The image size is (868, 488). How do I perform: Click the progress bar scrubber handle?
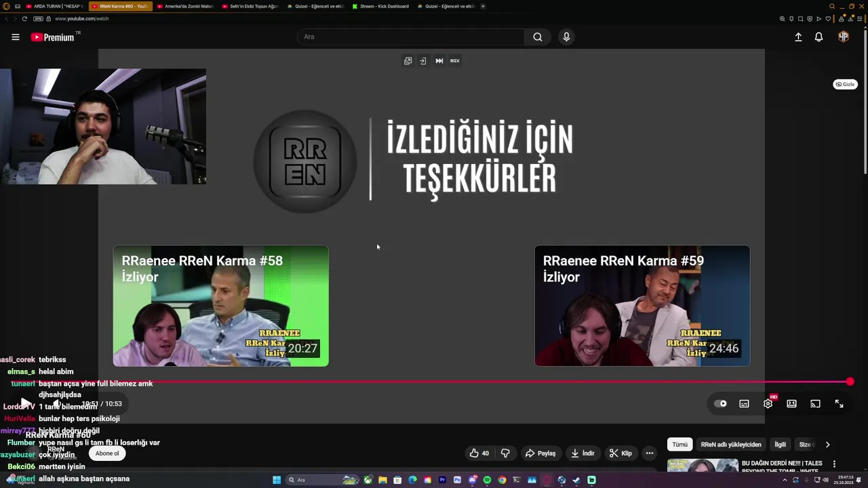point(850,382)
